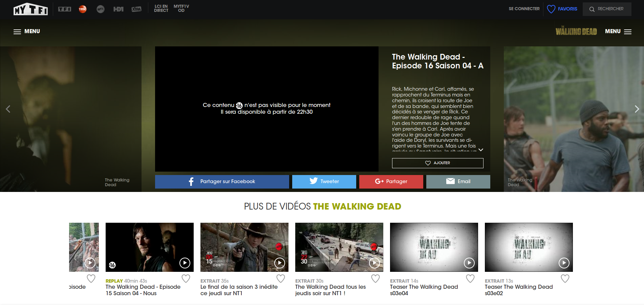This screenshot has width=644, height=305.
Task: Open title Le final de la saison 3 inédite
Action: [x=239, y=290]
